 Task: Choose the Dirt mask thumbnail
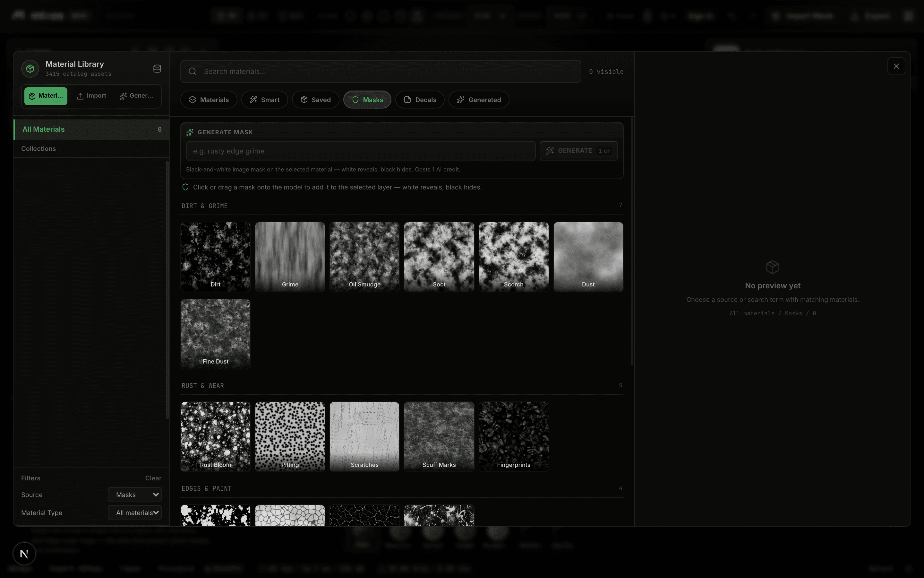click(216, 257)
